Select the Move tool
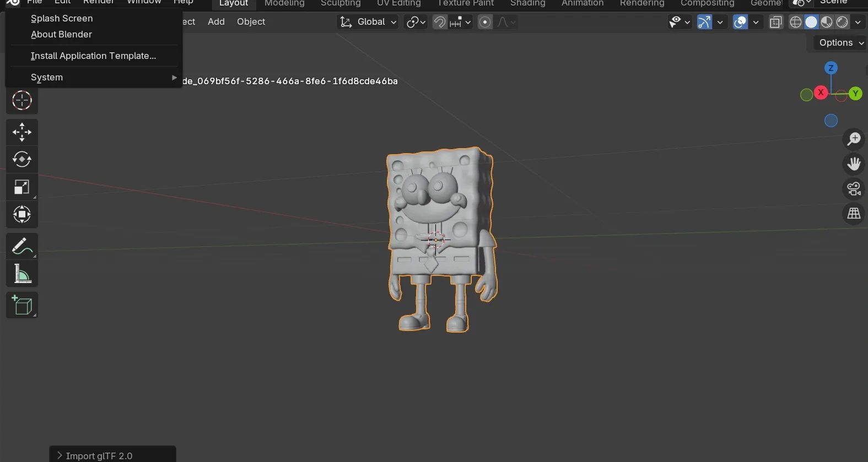Image resolution: width=868 pixels, height=462 pixels. (22, 132)
